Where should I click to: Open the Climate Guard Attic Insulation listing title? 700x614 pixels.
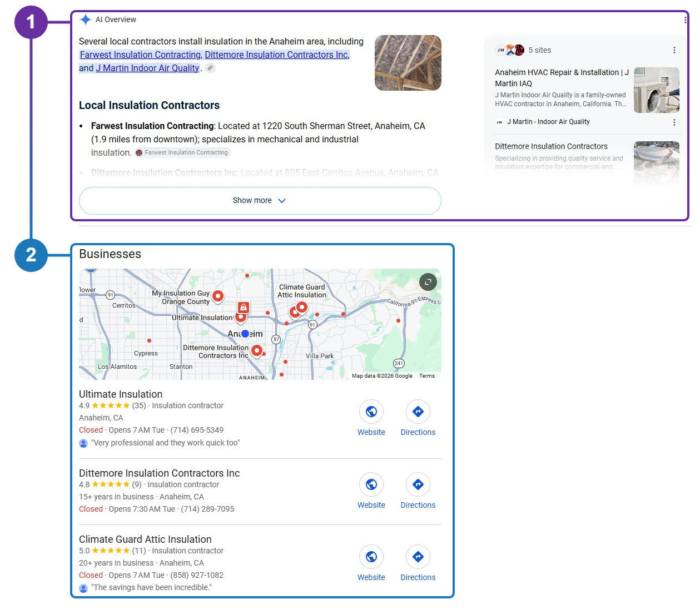145,539
